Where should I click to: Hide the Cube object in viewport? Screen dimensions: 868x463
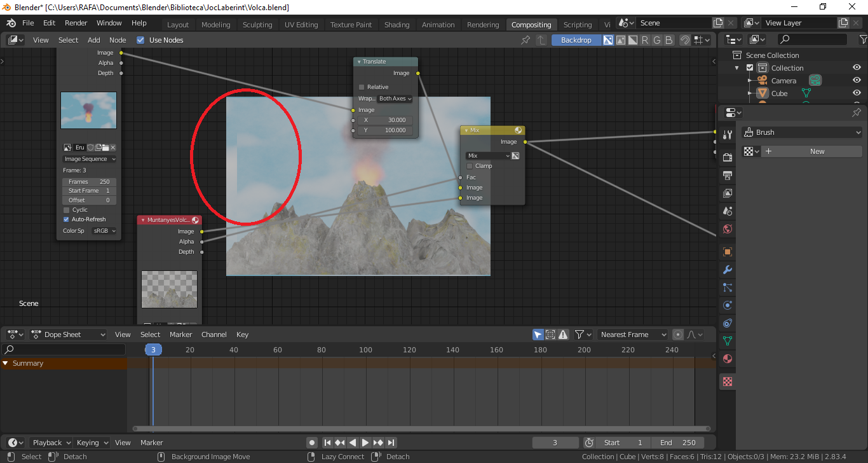(857, 93)
